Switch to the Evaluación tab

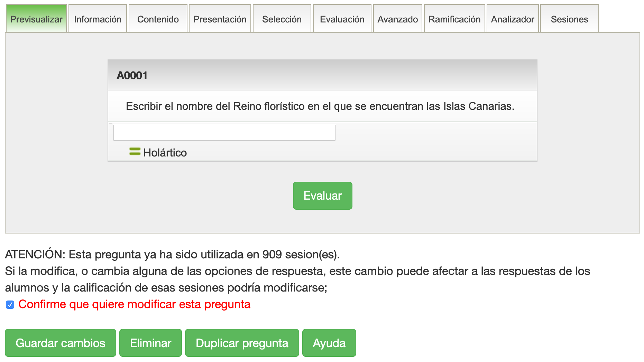342,19
